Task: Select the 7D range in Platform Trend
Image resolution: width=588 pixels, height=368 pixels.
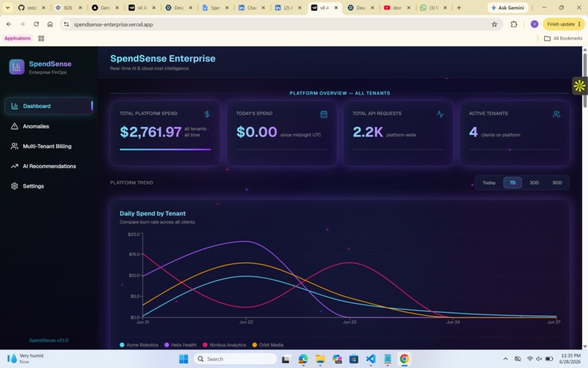Action: (x=512, y=183)
